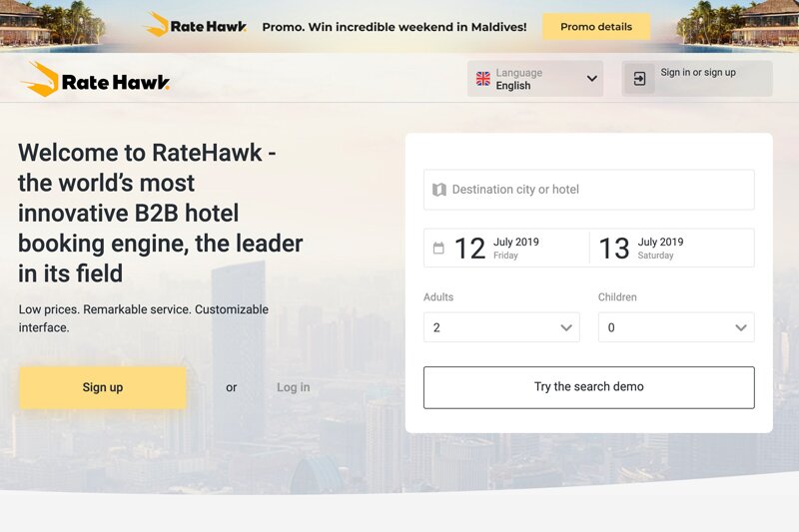Click the UK flag language icon
The height and width of the screenshot is (532, 799).
pyautogui.click(x=483, y=79)
